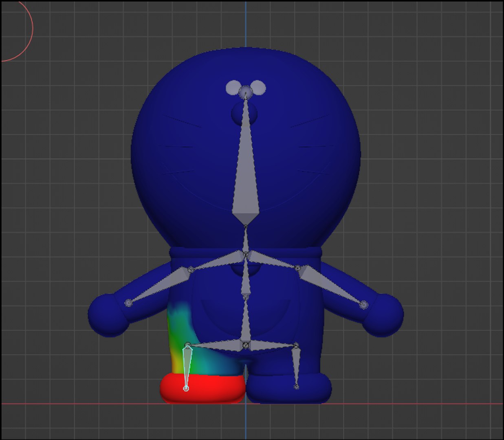Click the tail joint of the cyan-outlined bone
The height and width of the screenshot is (440, 504).
(186, 389)
